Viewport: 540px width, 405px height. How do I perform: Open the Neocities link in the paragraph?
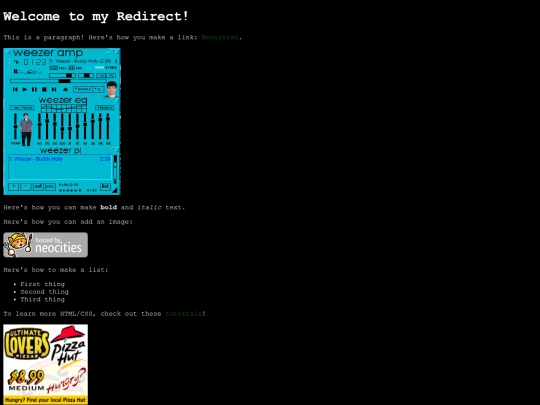pyautogui.click(x=220, y=37)
